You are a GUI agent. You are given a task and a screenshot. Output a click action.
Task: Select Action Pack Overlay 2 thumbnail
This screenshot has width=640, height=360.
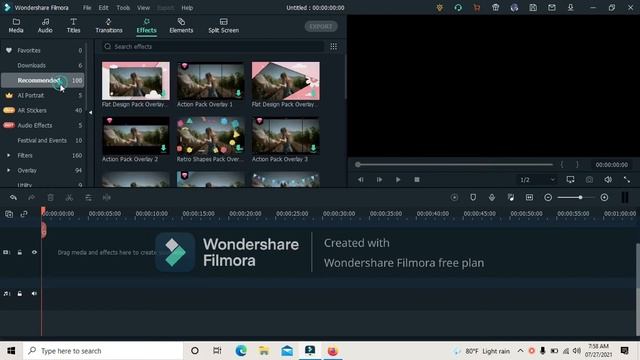[136, 136]
